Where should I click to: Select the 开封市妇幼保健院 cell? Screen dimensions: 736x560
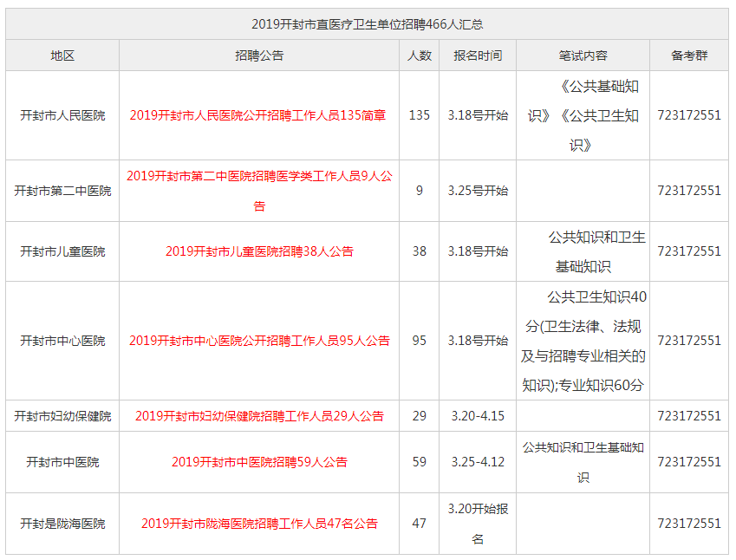coord(62,416)
